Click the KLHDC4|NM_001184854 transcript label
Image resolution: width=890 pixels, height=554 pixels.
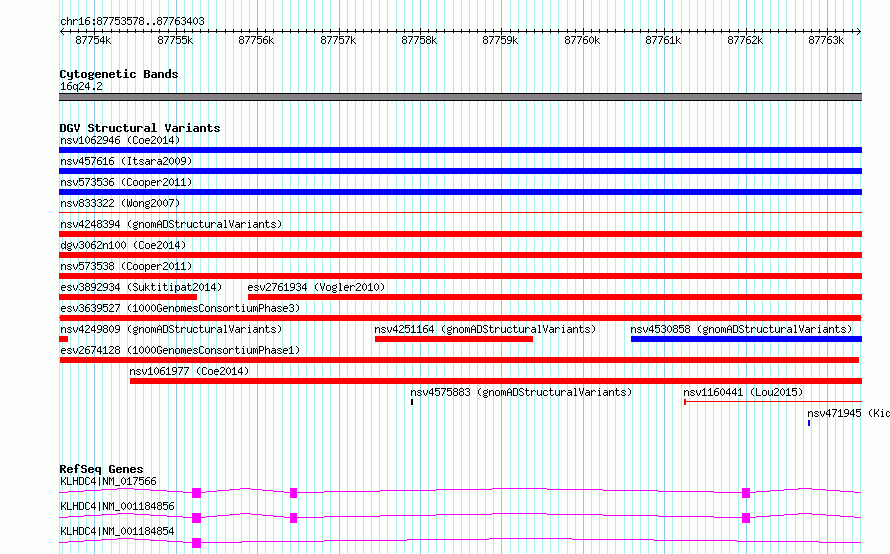click(117, 531)
